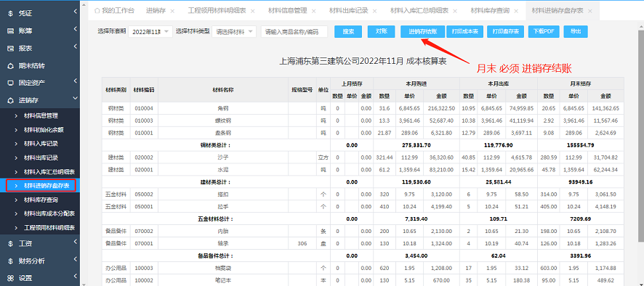This screenshot has width=644, height=286.
Task: Close the 材料进销存盘存表 tab
Action: click(x=589, y=11)
